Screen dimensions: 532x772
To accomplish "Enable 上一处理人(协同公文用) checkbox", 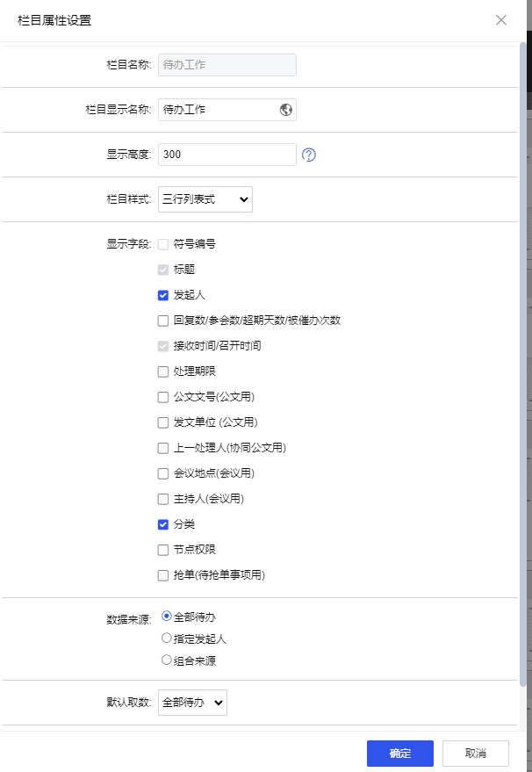I will coord(163,449).
